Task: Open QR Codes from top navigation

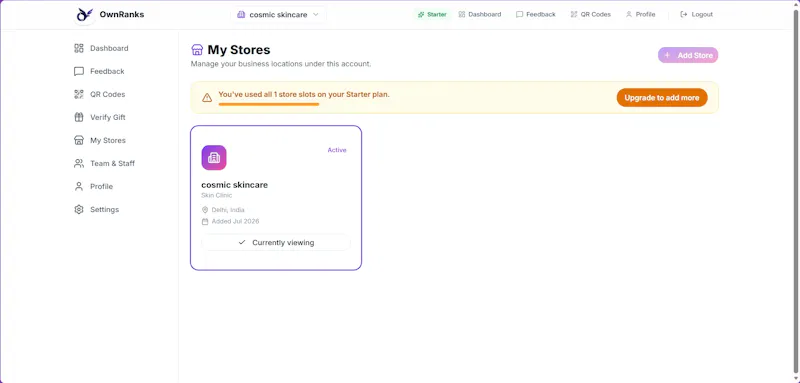Action: tap(590, 15)
